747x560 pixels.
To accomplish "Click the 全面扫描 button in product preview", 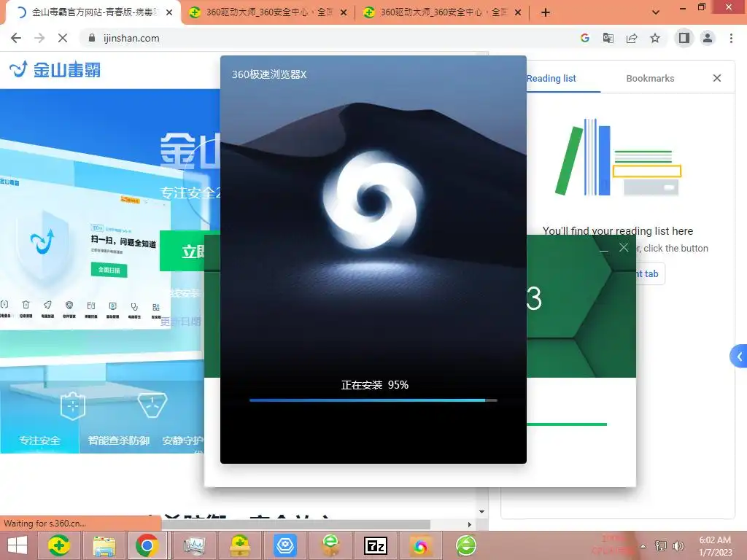I will [109, 270].
